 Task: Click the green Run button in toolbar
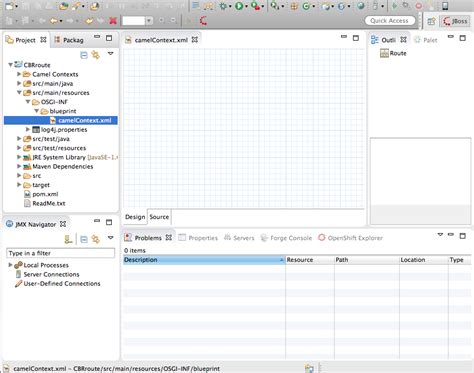[x=239, y=6]
